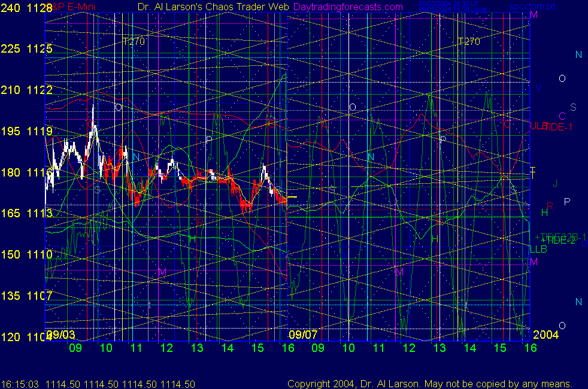Click the "225 1125" price axis label

pos(26,48)
